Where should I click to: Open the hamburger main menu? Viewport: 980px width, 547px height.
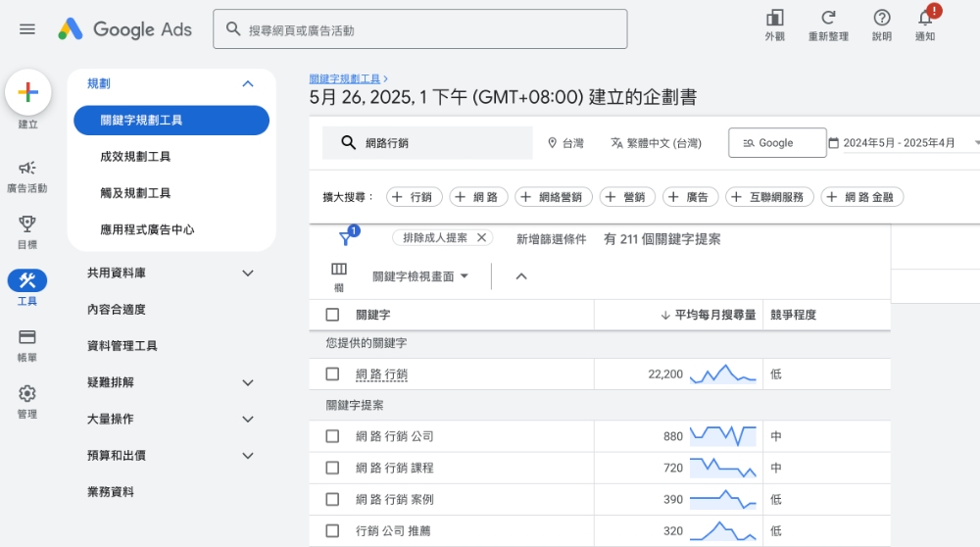click(x=26, y=29)
